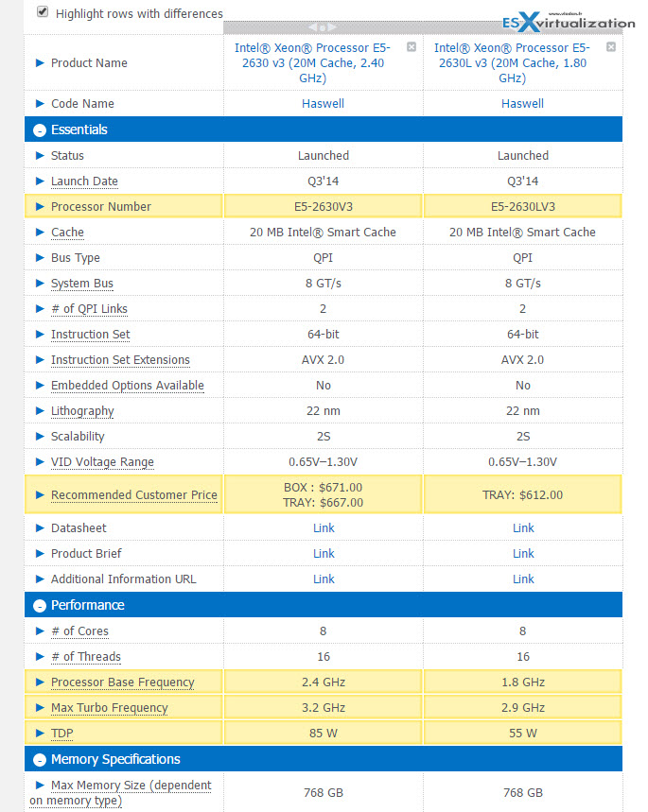
Task: Click the Essentials section header
Action: [x=323, y=130]
